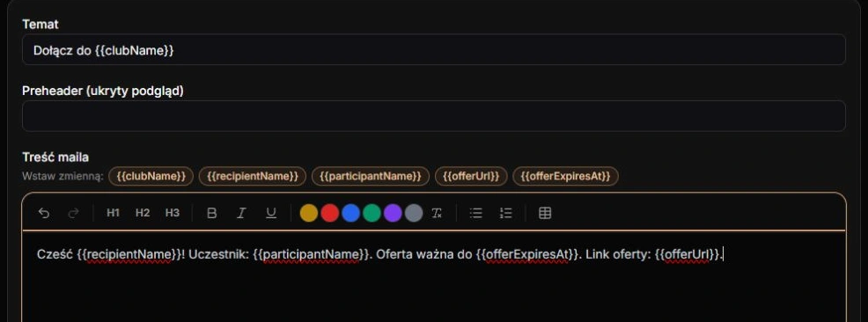Click the empty Preheader input field
Screen dimensions: 868x322
pos(434,116)
